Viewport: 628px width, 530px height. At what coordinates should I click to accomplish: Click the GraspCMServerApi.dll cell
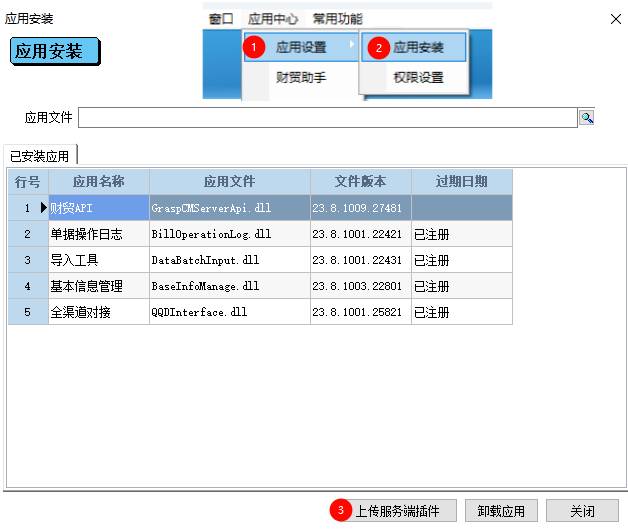pyautogui.click(x=230, y=208)
